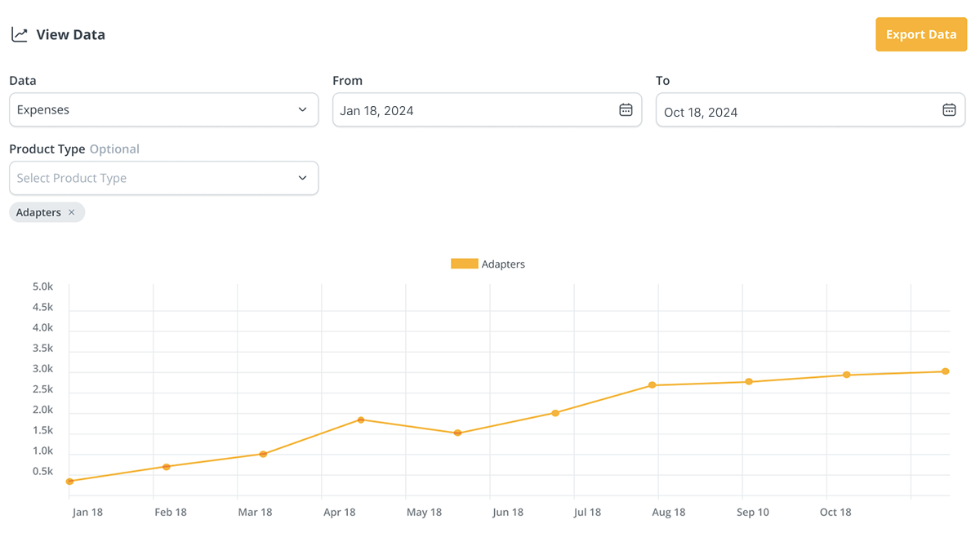
Task: Click the peak data point near Apr 18
Action: pyautogui.click(x=361, y=420)
